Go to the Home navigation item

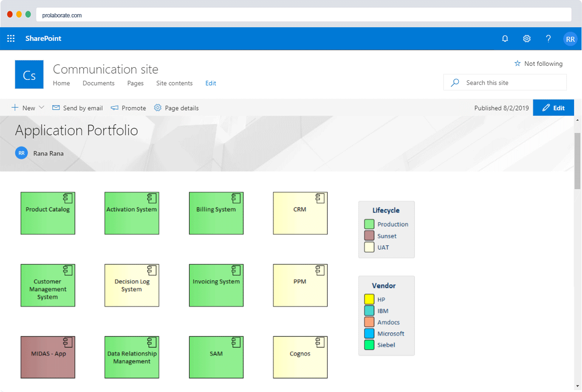click(x=61, y=83)
